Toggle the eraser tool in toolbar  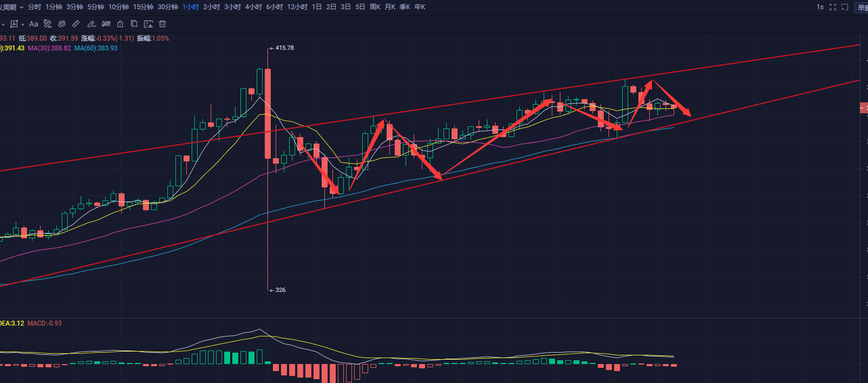62,24
